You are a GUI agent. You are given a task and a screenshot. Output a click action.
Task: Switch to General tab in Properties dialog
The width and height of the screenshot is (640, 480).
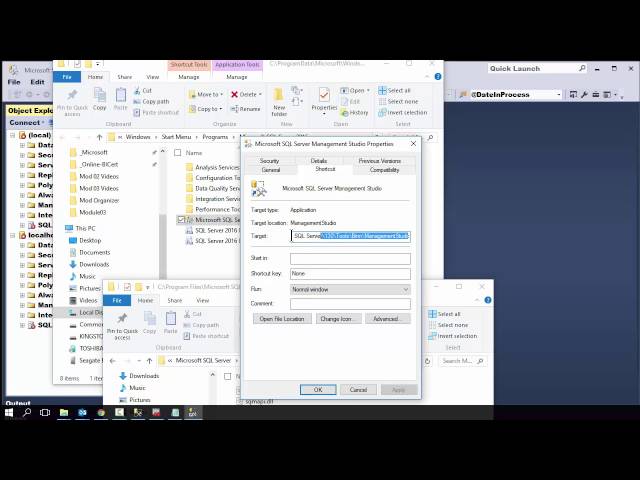(x=271, y=170)
